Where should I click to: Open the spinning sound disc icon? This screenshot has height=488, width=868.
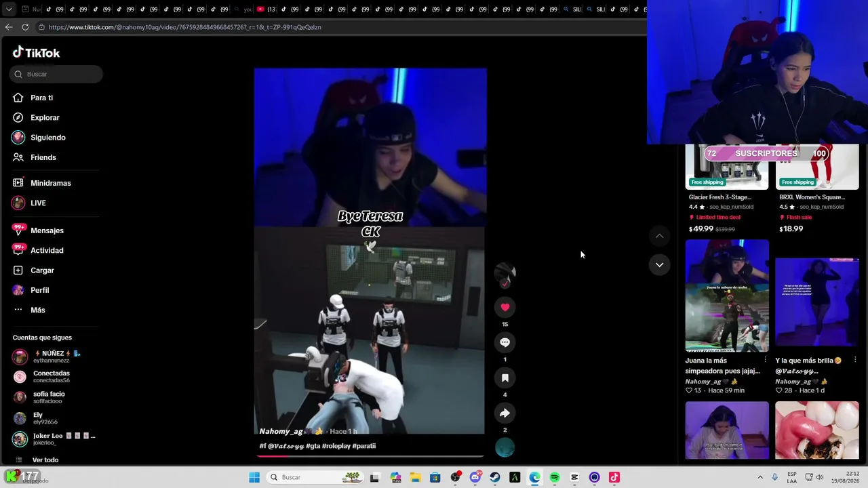[x=505, y=448]
